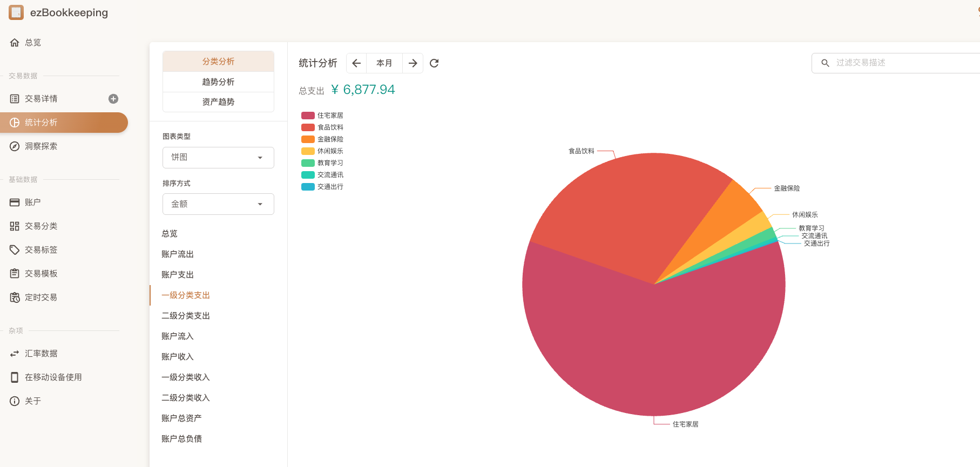Open the 本月 date range selector
980x467 pixels.
384,63
